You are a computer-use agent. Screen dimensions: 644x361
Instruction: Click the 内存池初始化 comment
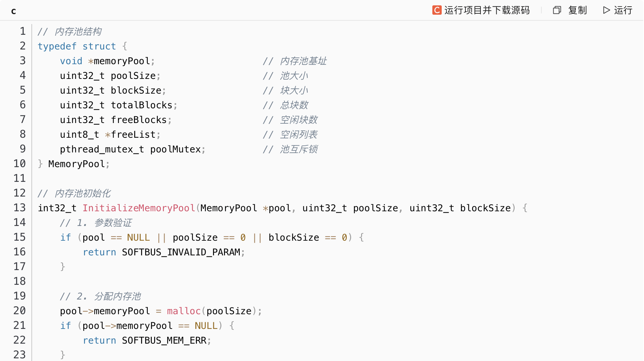point(82,193)
